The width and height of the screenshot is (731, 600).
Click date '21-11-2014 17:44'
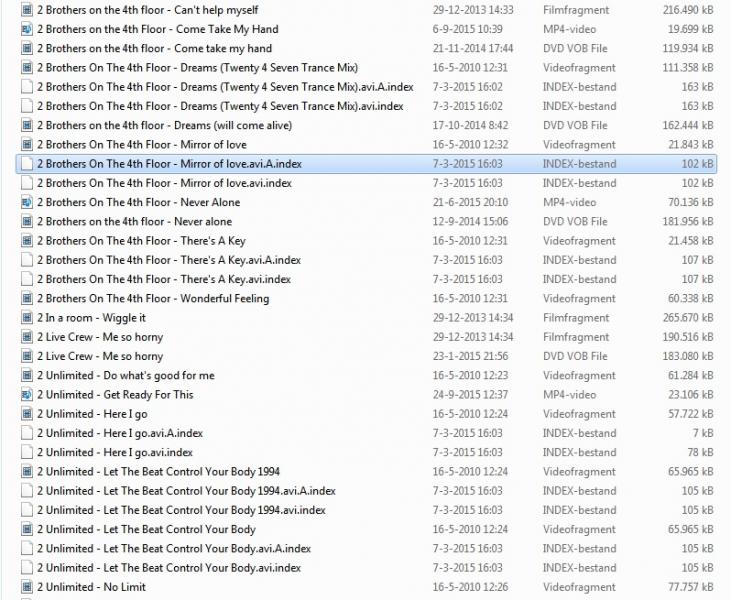point(473,48)
